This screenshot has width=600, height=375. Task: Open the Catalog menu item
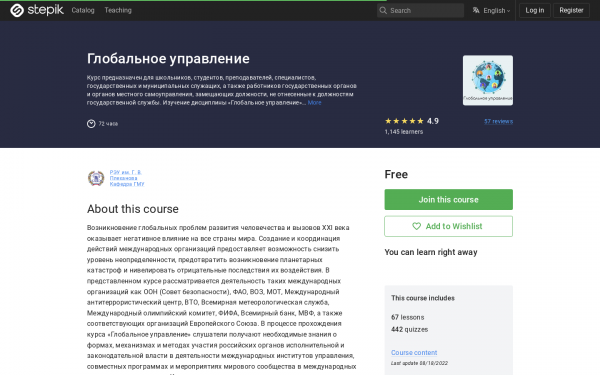pyautogui.click(x=83, y=10)
